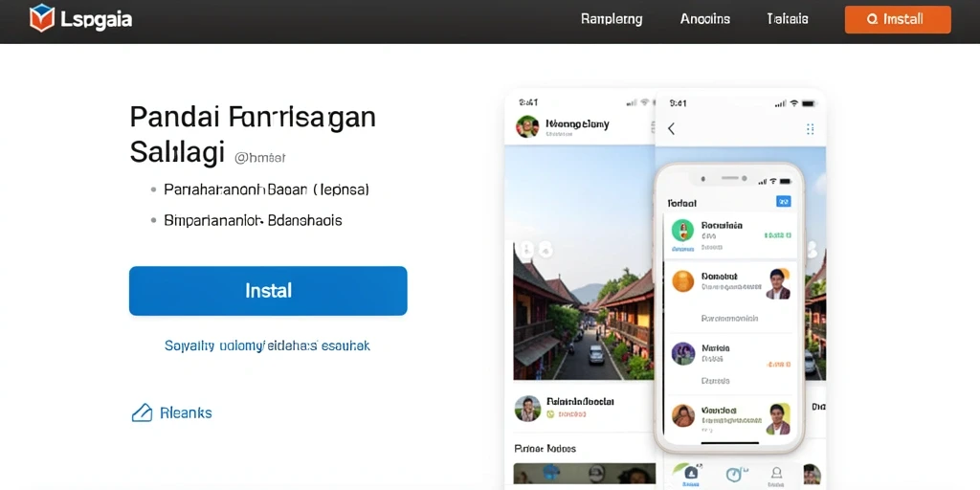Click the orange Install button in header
Viewport: 980px width, 490px height.
pos(898,19)
